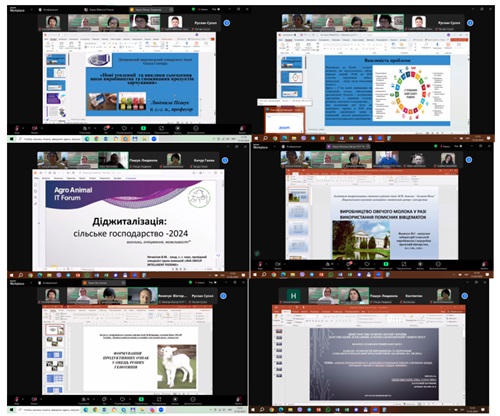Open Participants in middle-right Zoom window

328,264
